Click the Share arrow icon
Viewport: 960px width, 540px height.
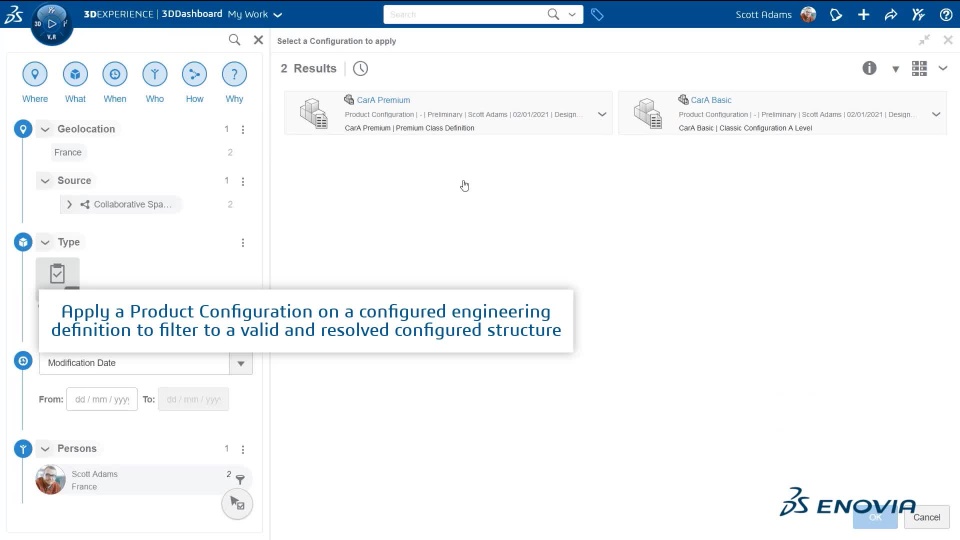[x=891, y=14]
